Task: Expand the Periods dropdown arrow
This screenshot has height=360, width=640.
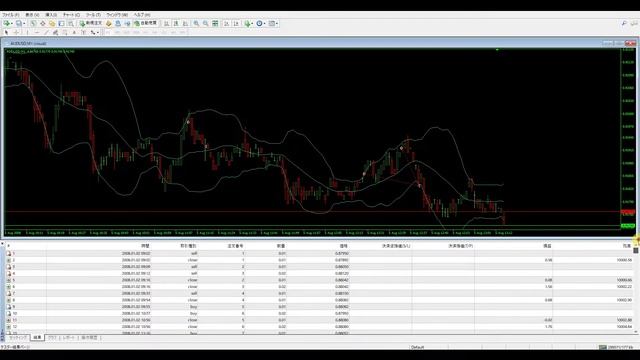Action: pos(264,24)
